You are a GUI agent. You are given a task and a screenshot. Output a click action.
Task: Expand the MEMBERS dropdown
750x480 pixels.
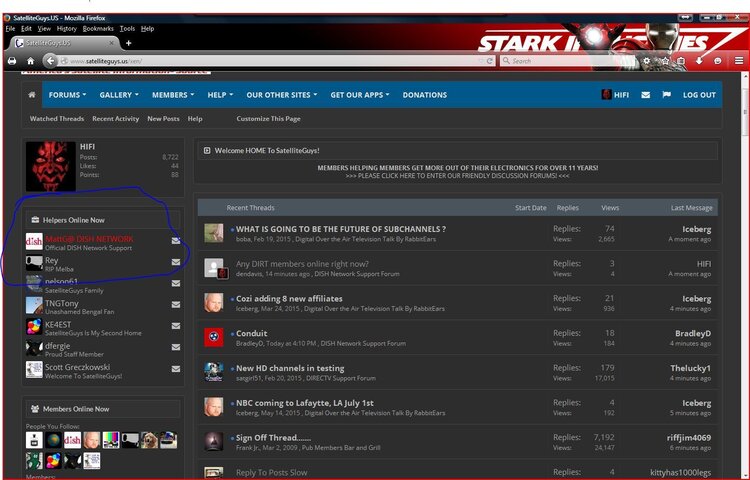[x=173, y=95]
